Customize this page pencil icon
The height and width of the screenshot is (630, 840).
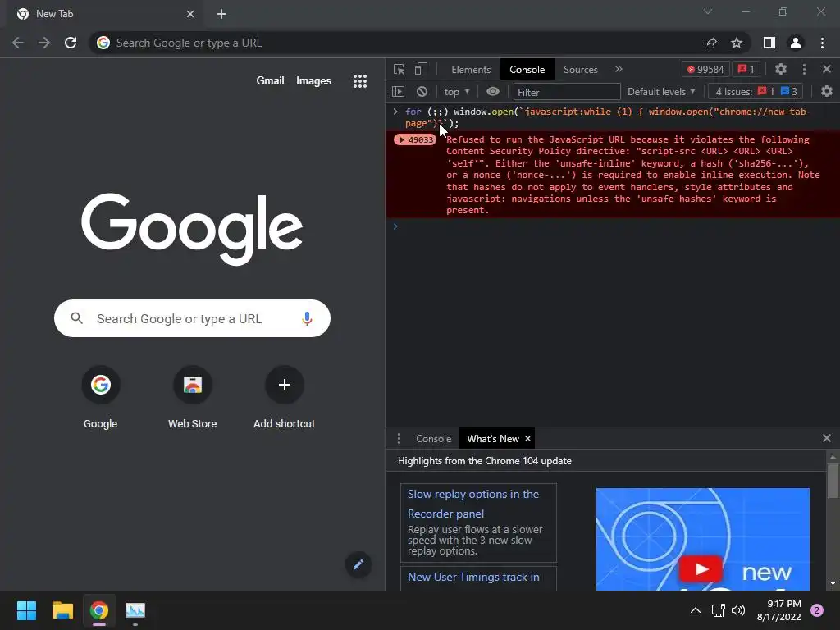point(358,564)
